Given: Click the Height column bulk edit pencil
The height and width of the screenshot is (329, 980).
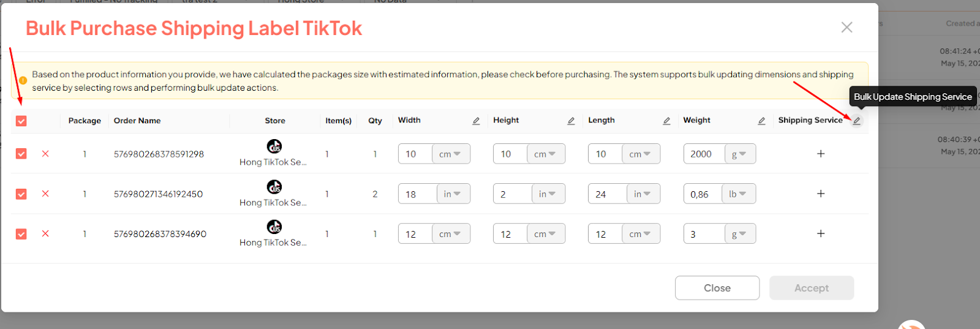Looking at the screenshot, I should pos(571,121).
